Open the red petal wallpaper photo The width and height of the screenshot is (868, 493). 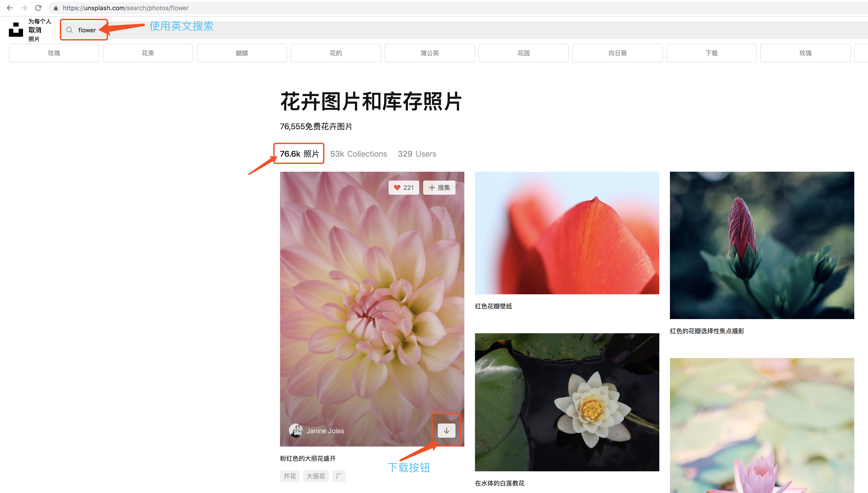[x=567, y=233]
